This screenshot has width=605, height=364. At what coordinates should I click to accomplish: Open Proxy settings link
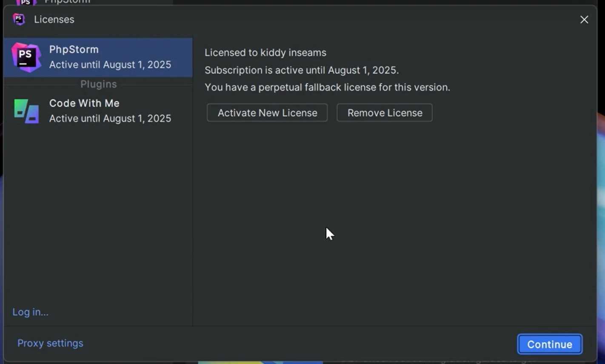coord(50,343)
